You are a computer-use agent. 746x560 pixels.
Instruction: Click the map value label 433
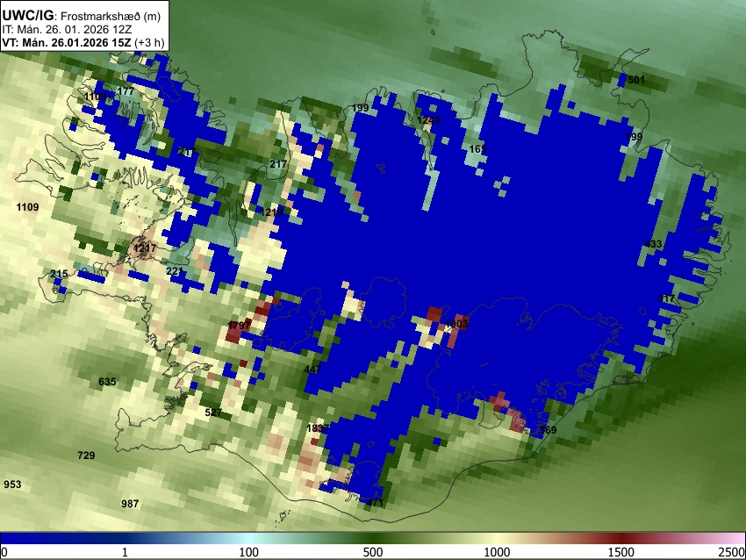click(653, 244)
